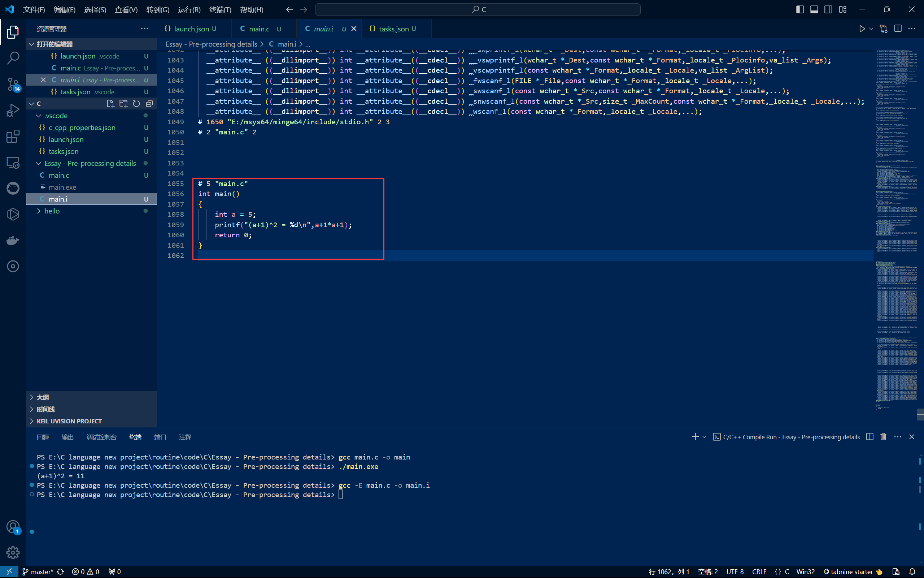Screen dimensions: 924x578
Task: Add a new terminal with plus icon
Action: (x=695, y=436)
